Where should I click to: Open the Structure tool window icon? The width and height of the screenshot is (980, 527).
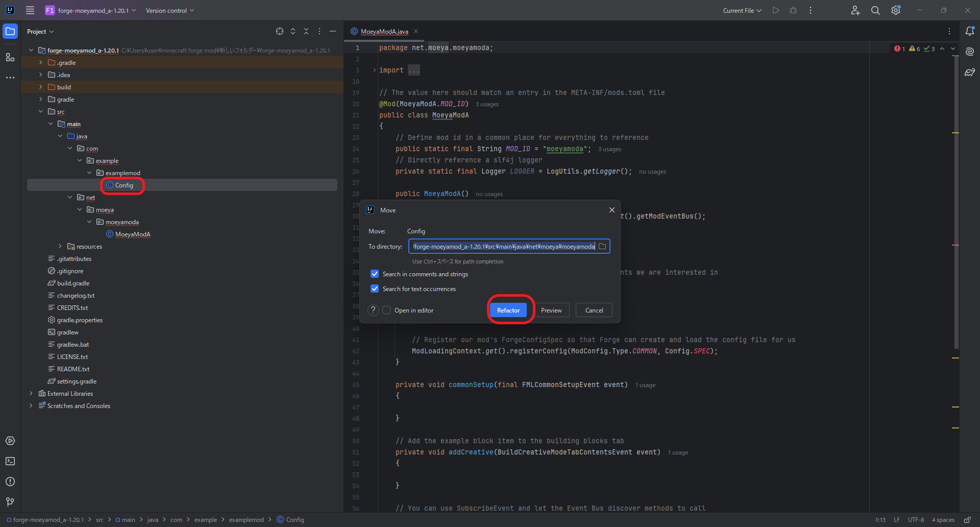coord(10,57)
